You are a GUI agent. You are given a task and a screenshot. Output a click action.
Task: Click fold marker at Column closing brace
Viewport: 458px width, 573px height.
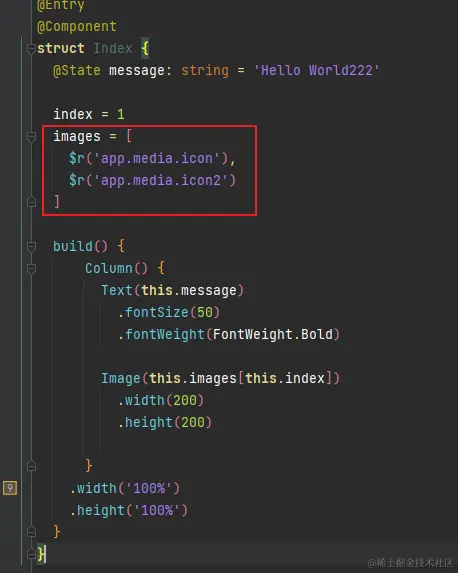coord(31,466)
